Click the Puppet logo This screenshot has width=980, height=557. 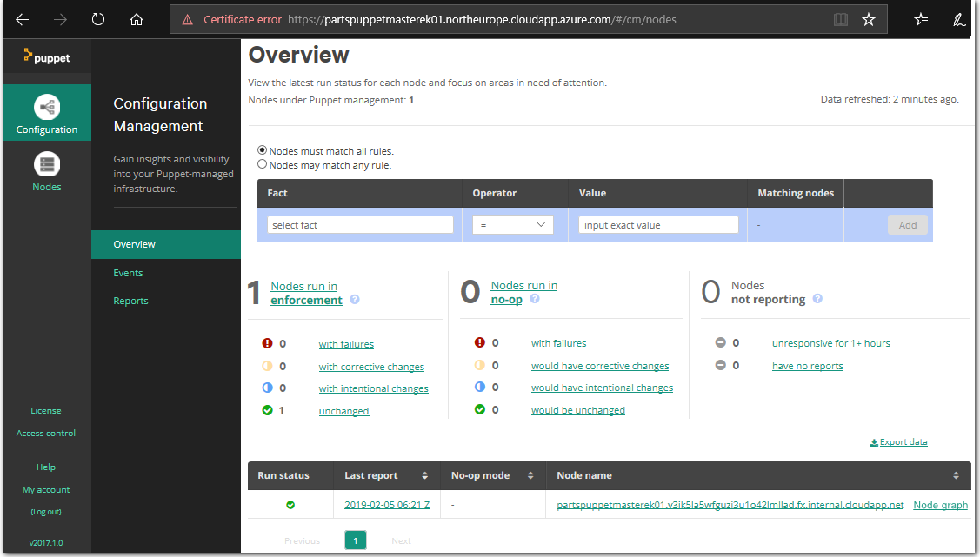47,56
